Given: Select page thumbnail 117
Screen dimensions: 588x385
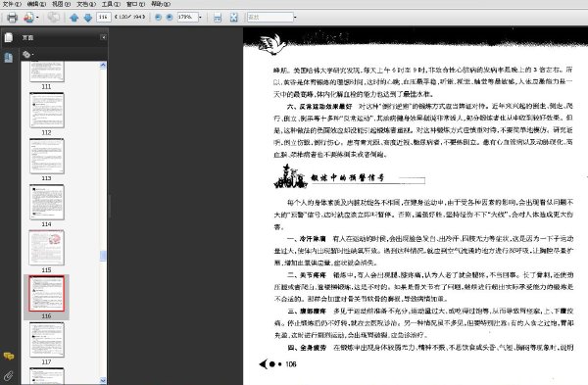Looking at the screenshot, I should tap(46, 340).
